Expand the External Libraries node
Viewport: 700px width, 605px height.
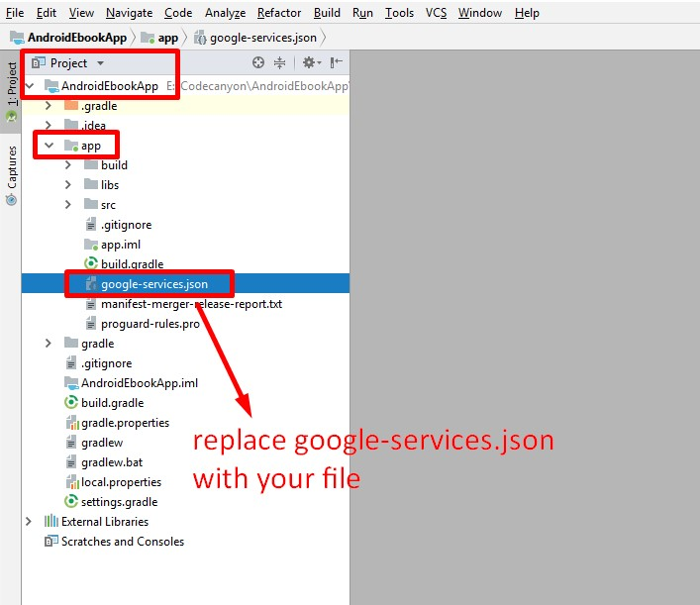coord(29,522)
